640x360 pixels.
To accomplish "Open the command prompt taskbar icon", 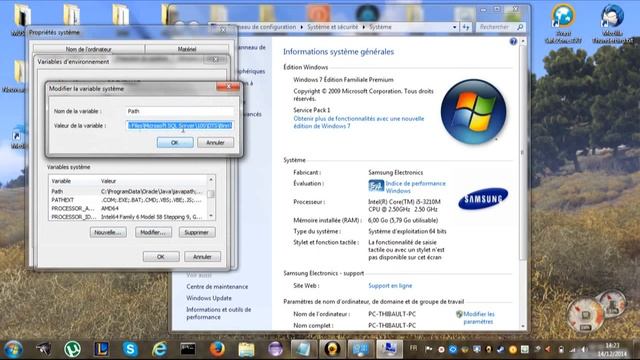I will 188,349.
